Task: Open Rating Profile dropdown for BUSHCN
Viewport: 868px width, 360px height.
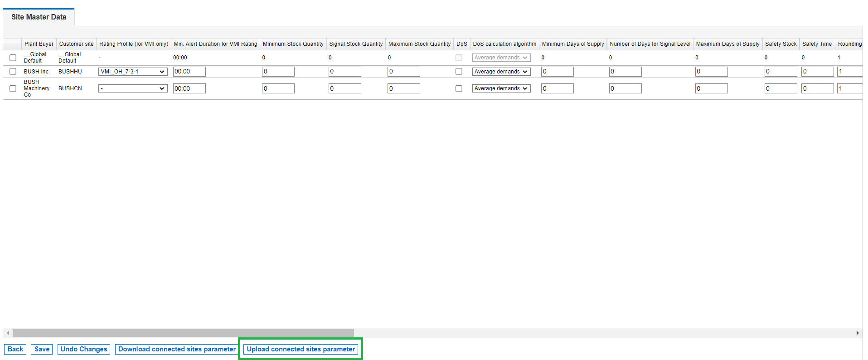Action: (133, 88)
